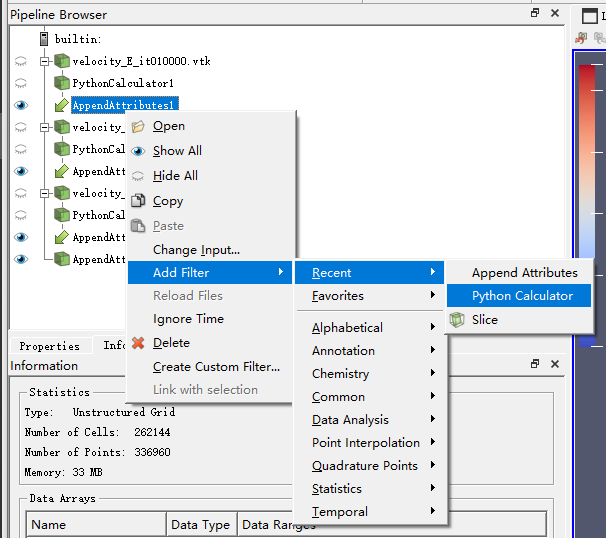Hide the second AppendAtt item via its eye
Viewport: 606px width, 538px height.
pyautogui.click(x=21, y=171)
